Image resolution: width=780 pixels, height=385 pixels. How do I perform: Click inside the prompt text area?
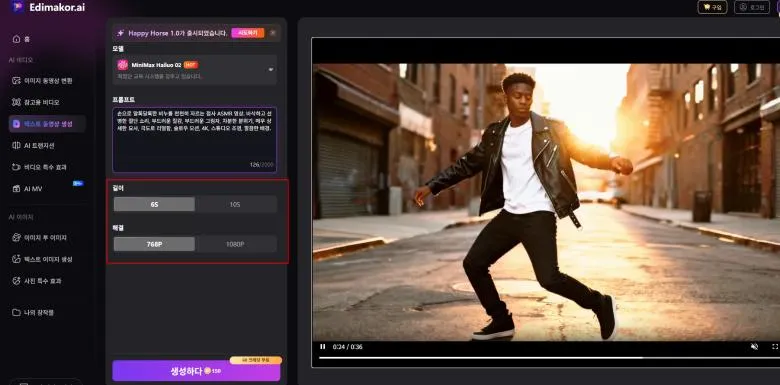(x=195, y=140)
